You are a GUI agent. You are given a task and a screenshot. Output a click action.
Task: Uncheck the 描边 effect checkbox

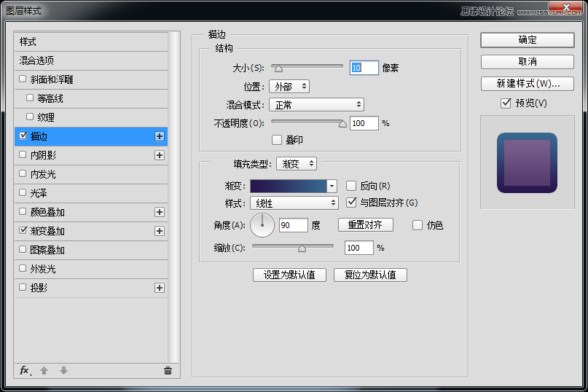23,136
